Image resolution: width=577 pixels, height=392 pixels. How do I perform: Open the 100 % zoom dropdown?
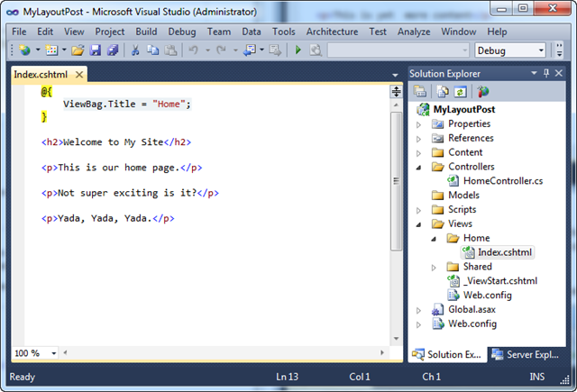point(35,353)
